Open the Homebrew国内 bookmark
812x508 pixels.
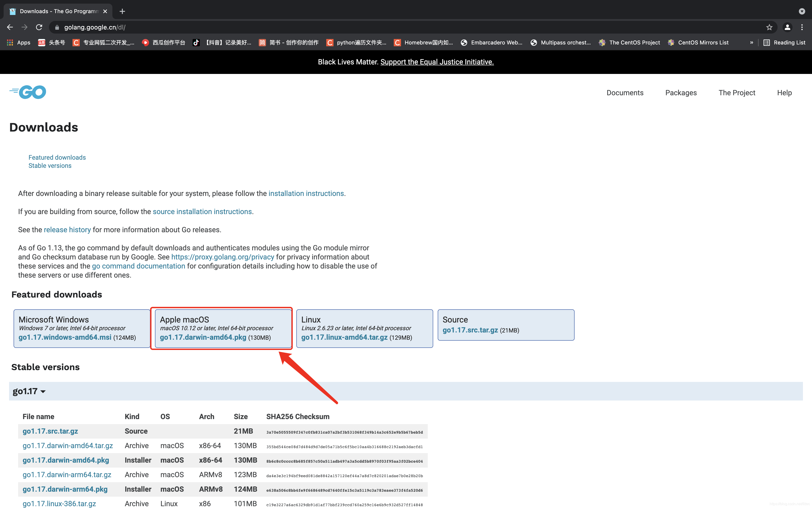(x=423, y=42)
